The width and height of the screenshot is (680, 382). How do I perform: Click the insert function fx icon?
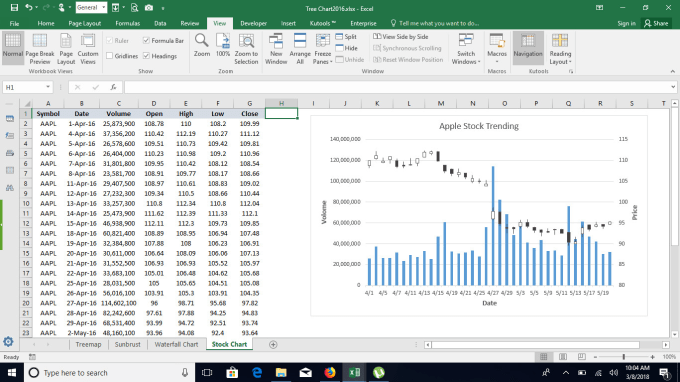tap(113, 87)
